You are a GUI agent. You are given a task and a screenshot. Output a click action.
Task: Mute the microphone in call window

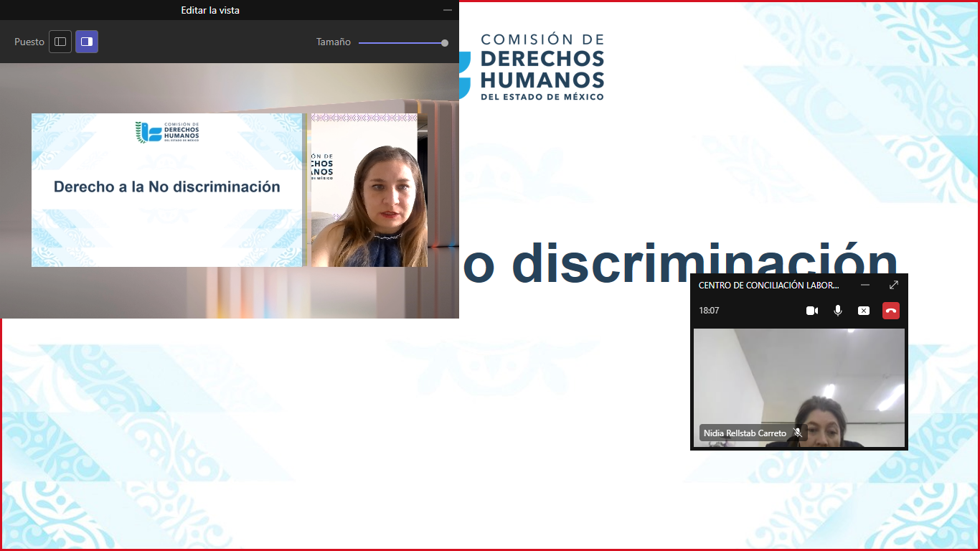837,311
